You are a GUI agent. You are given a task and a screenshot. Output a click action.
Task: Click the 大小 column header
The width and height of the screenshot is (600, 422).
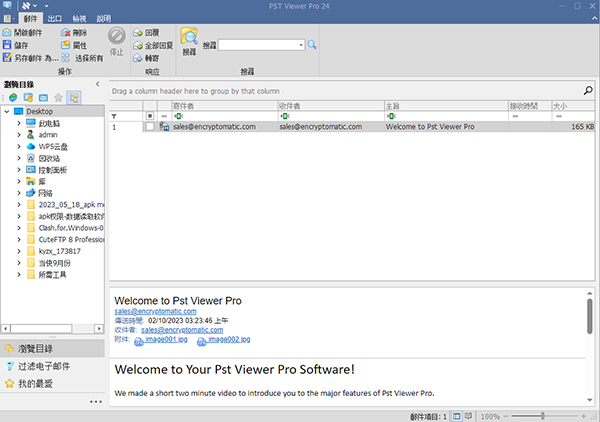pos(573,106)
